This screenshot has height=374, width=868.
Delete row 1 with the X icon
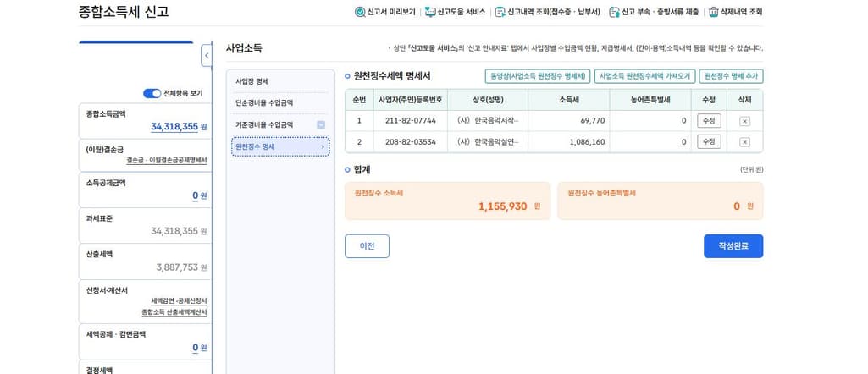(x=744, y=121)
